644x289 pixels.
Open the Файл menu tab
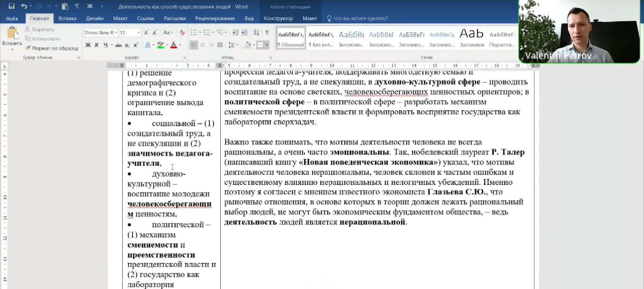pos(12,19)
